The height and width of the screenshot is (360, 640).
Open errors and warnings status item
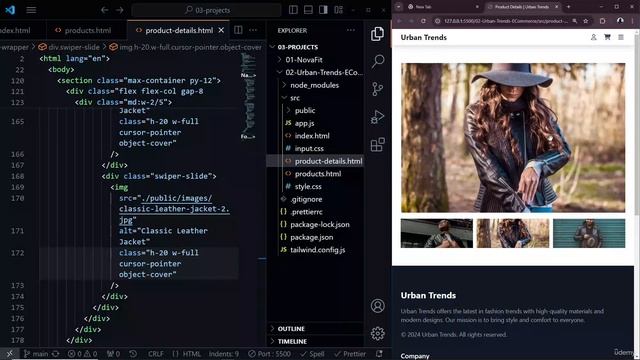(x=82, y=354)
